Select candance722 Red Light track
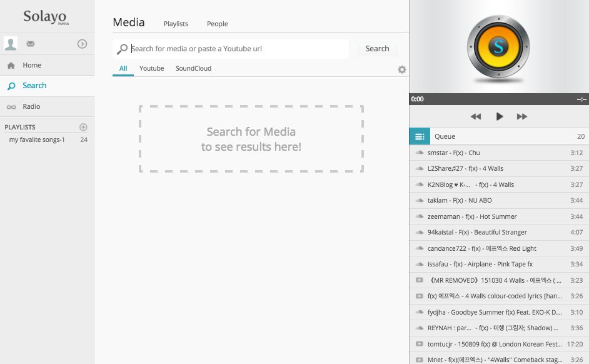The width and height of the screenshot is (589, 364). point(499,249)
